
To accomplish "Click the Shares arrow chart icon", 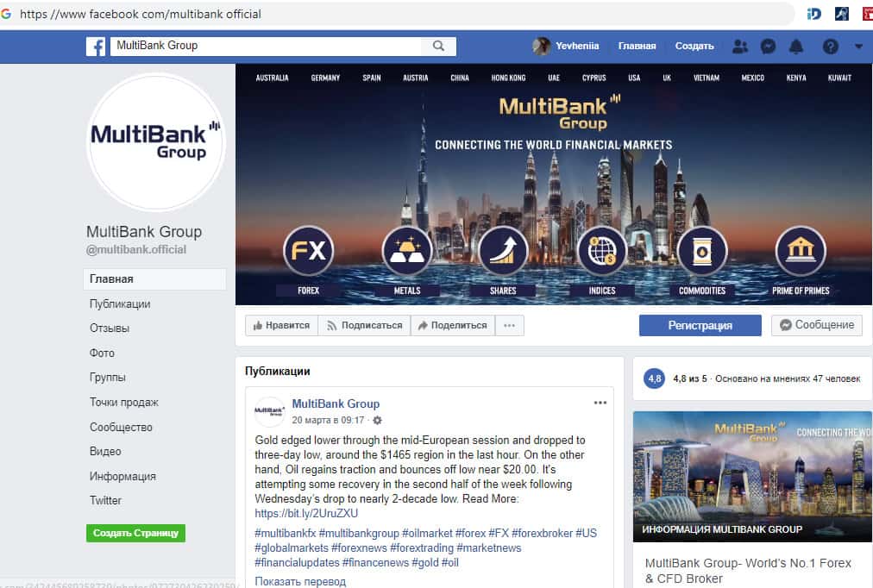I will pyautogui.click(x=503, y=250).
